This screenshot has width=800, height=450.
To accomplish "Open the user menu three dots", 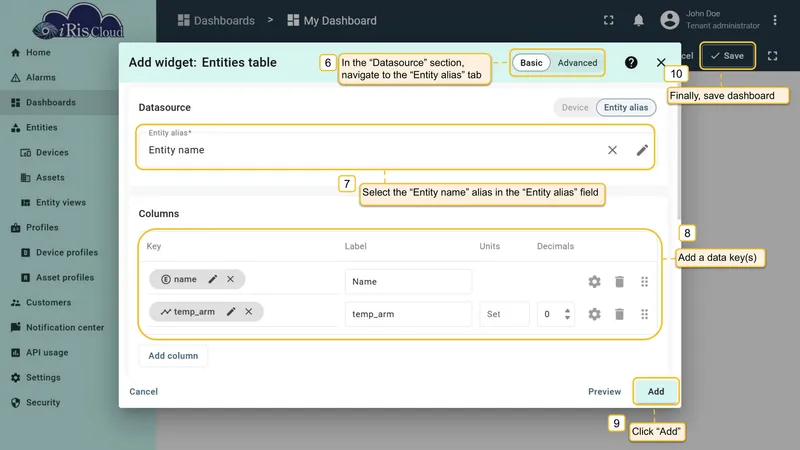I will point(775,20).
